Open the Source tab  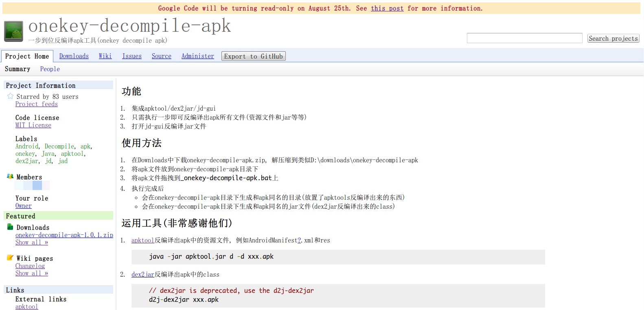pos(161,56)
